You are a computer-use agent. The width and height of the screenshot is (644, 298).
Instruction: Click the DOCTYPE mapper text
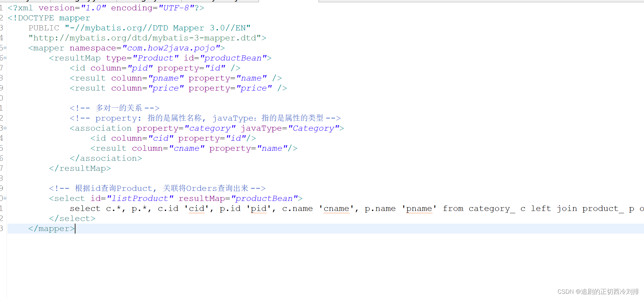click(x=49, y=18)
